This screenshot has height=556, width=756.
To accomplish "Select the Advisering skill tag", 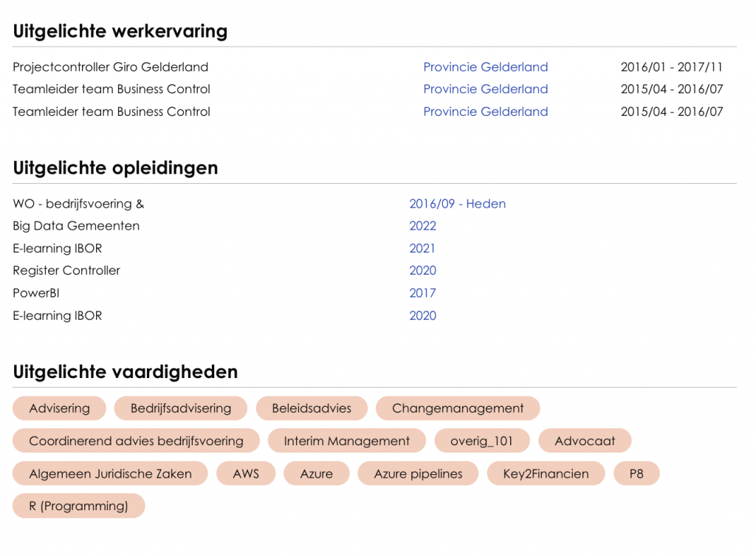I will 59,408.
